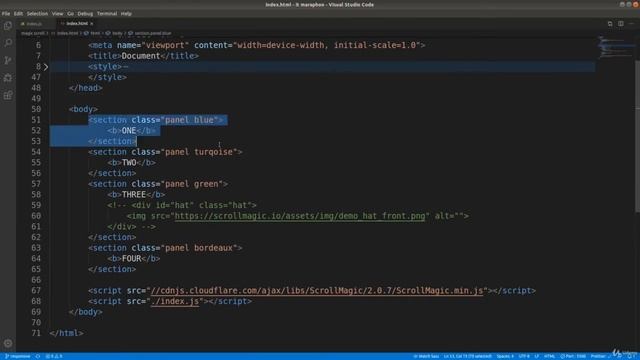Click "panel turqoise" class value on line 54
This screenshot has width=640, height=360.
pos(199,152)
